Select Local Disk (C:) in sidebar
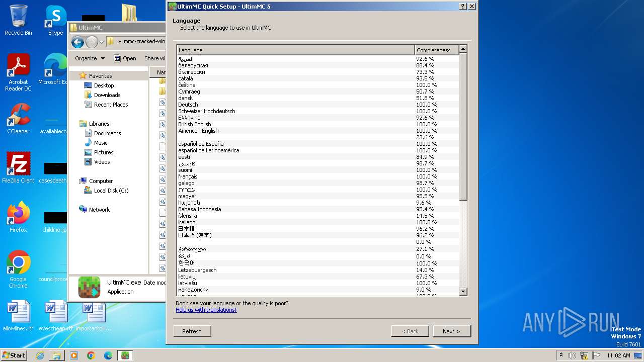Screen dimensions: 644x362 106,191
